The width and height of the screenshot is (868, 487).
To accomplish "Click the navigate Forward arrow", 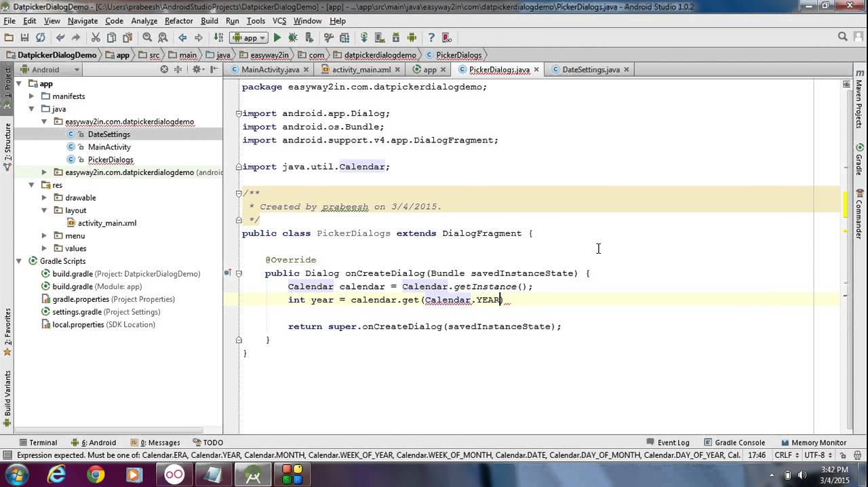I will tap(198, 38).
